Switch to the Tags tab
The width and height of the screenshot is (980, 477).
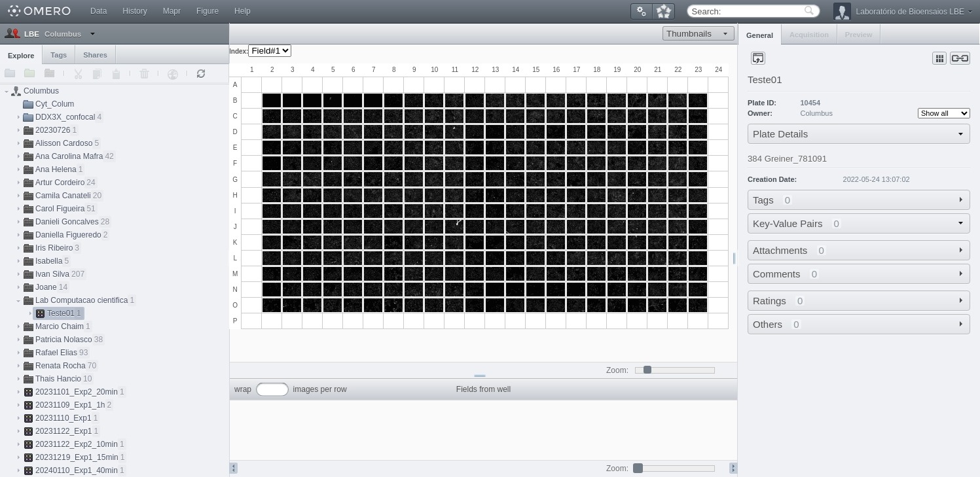[x=58, y=54]
